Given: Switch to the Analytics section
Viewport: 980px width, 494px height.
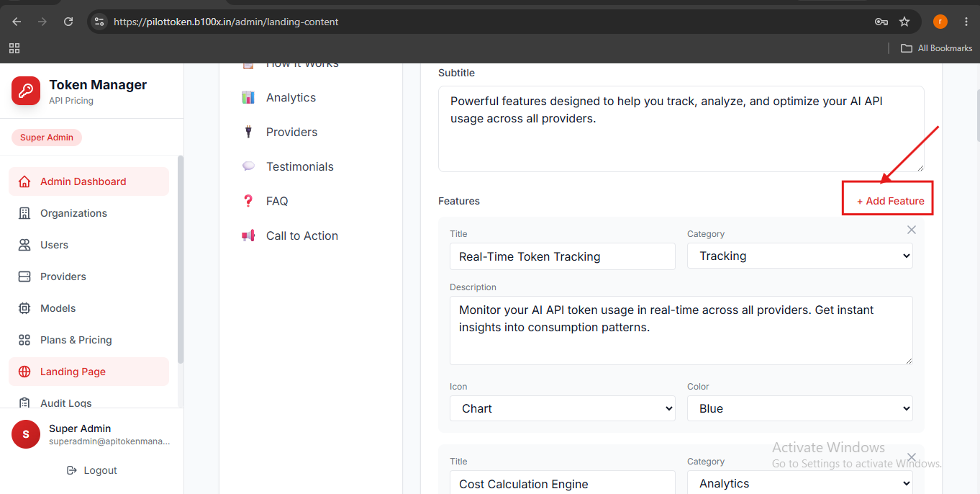Looking at the screenshot, I should pos(310,97).
